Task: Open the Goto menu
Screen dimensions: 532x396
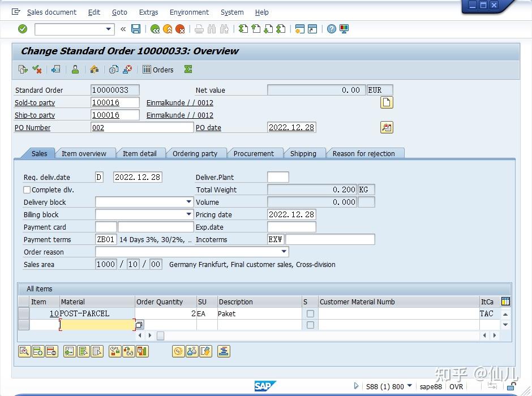Action: (x=119, y=12)
